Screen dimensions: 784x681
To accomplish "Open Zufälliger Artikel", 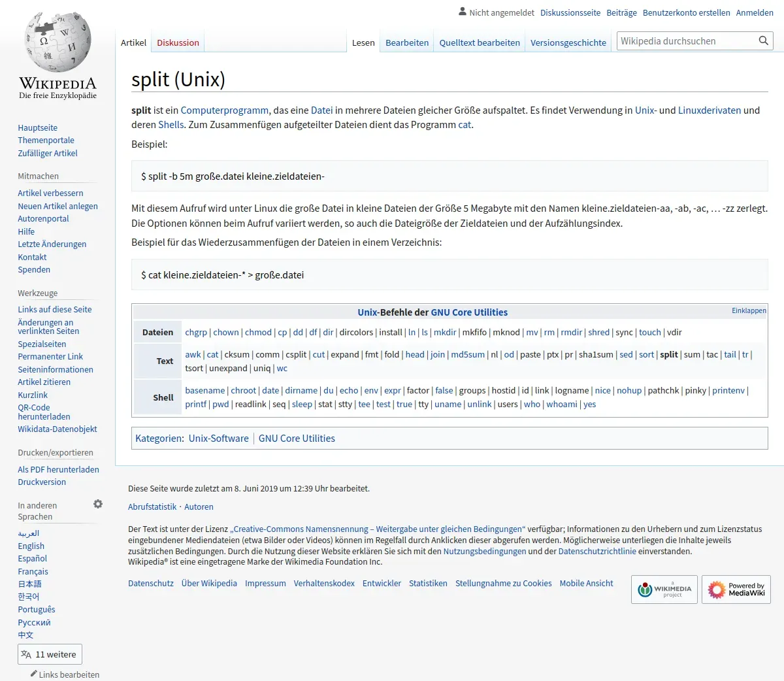I will click(x=48, y=153).
